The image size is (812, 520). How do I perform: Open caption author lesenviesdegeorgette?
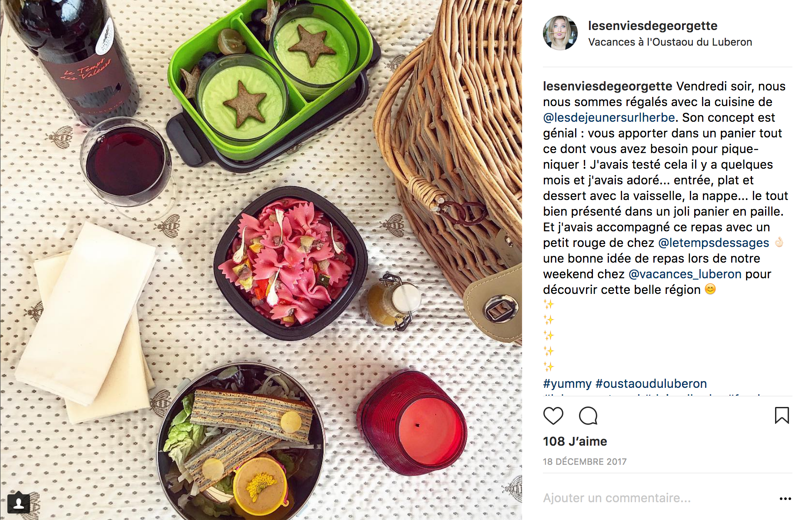click(608, 86)
